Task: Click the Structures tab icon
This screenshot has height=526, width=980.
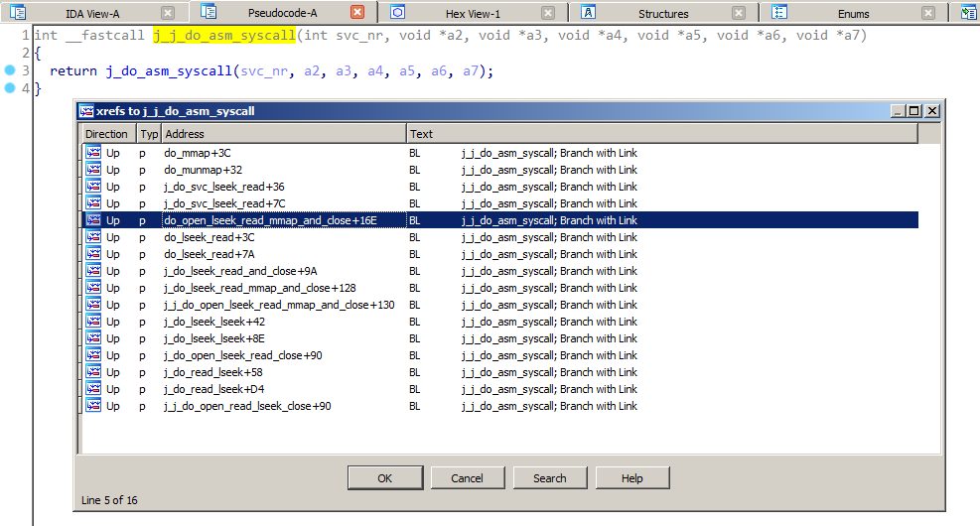Action: 588,12
